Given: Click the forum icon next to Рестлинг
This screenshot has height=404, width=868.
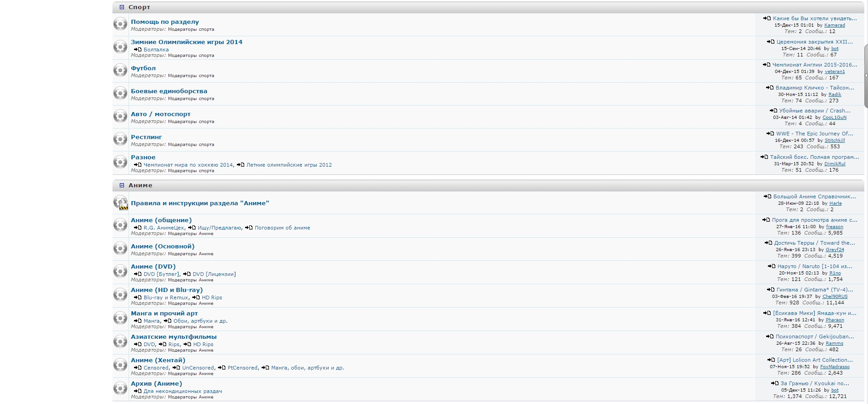Looking at the screenshot, I should coord(120,139).
